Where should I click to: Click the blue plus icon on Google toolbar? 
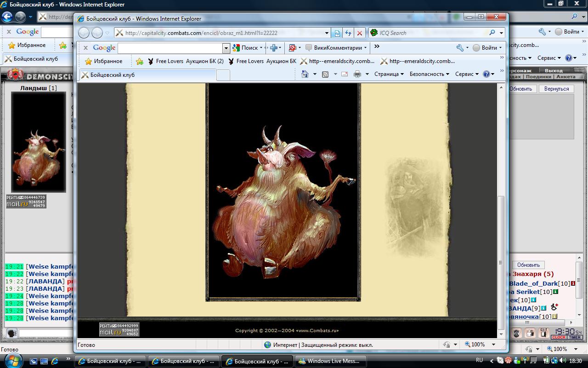point(274,48)
